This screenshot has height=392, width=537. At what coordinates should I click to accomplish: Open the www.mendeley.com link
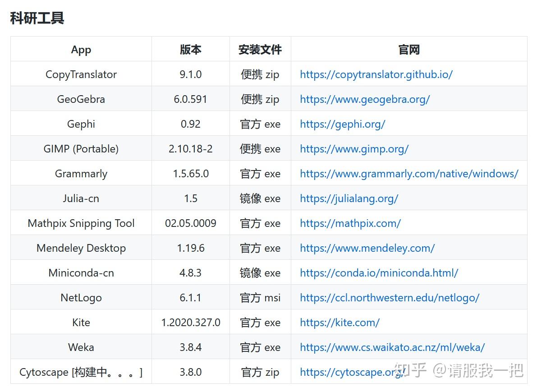point(367,248)
